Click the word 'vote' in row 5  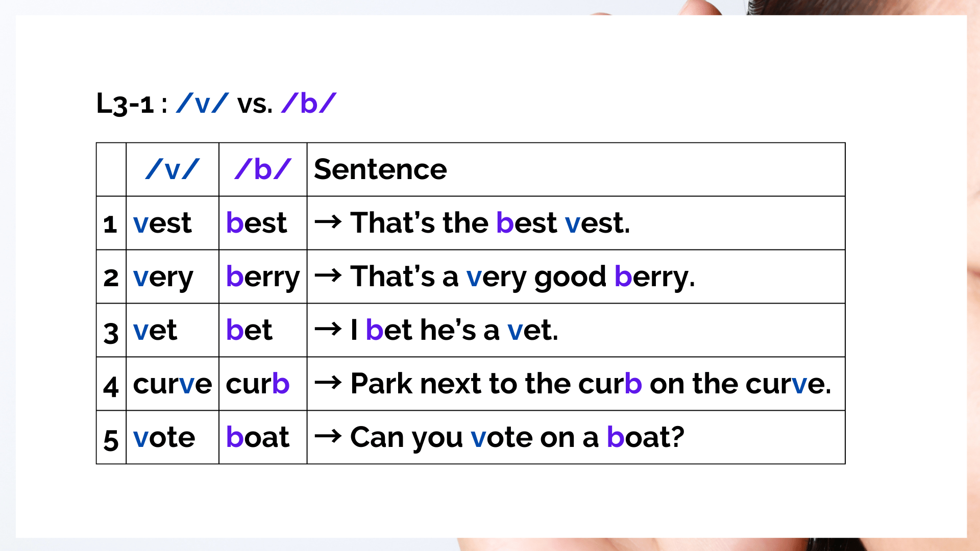pyautogui.click(x=164, y=438)
